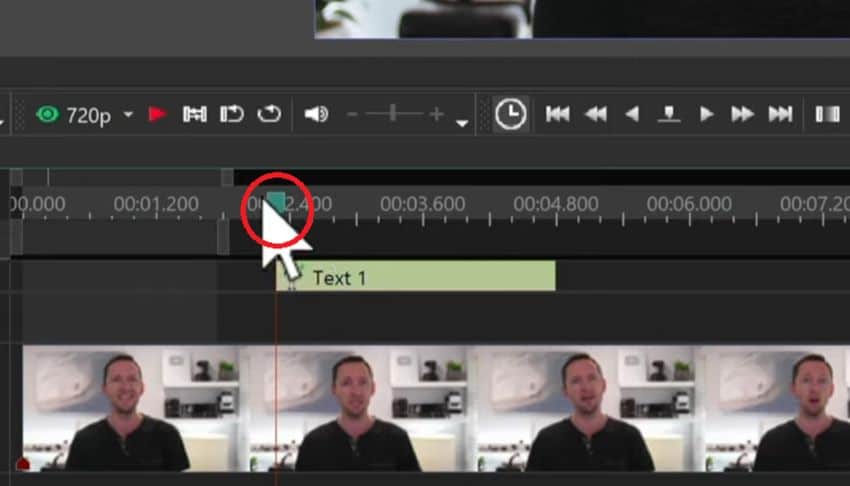The width and height of the screenshot is (850, 486).
Task: Jump to the end of the timeline
Action: (x=781, y=114)
